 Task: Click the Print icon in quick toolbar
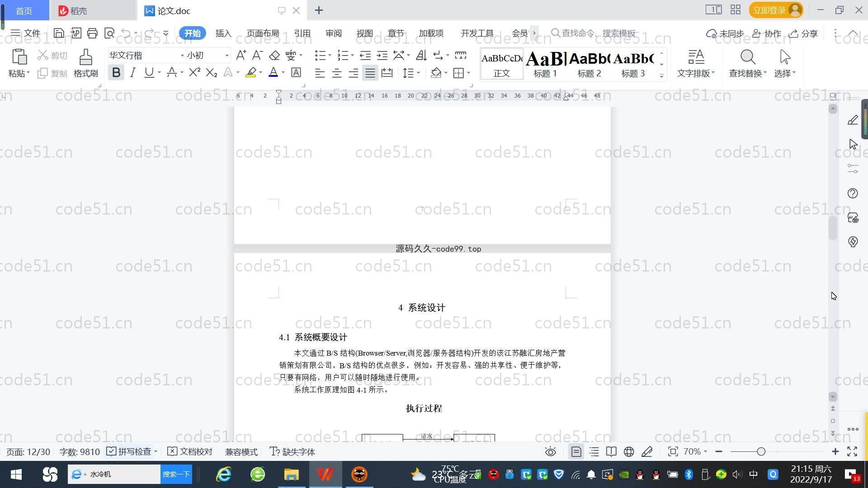tap(92, 33)
